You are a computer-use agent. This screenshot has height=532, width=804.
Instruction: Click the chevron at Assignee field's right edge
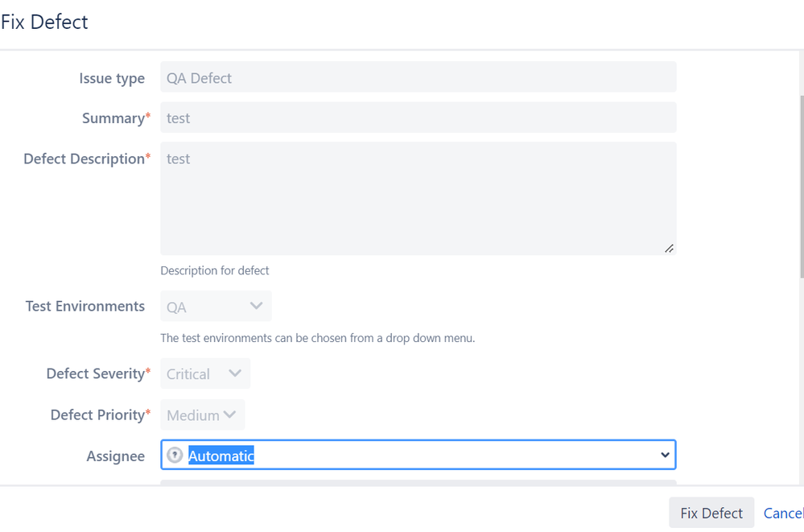click(665, 454)
